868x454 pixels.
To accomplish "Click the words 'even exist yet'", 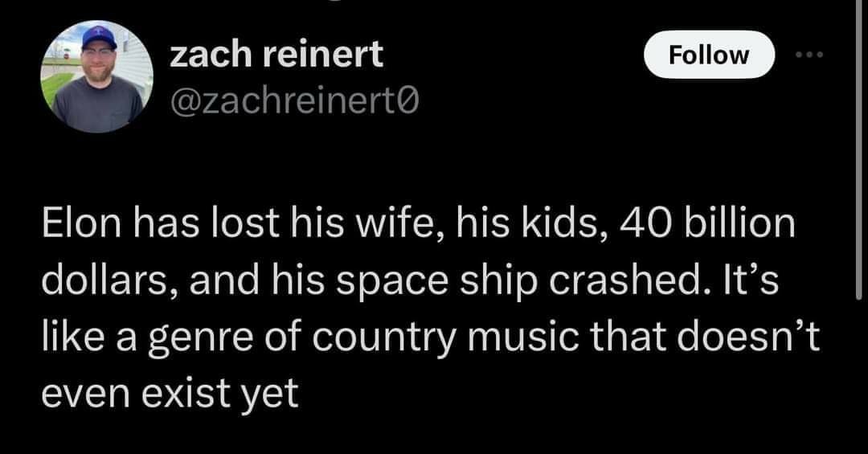I will [170, 395].
